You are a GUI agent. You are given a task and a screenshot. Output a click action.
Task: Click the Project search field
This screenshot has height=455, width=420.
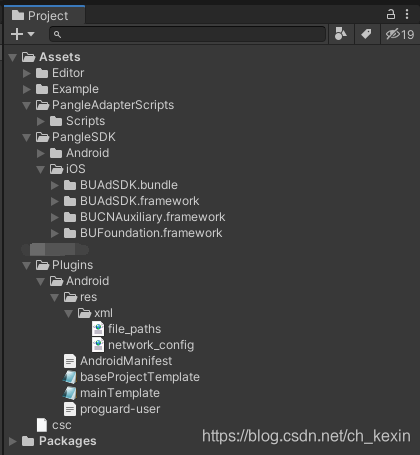(x=188, y=34)
